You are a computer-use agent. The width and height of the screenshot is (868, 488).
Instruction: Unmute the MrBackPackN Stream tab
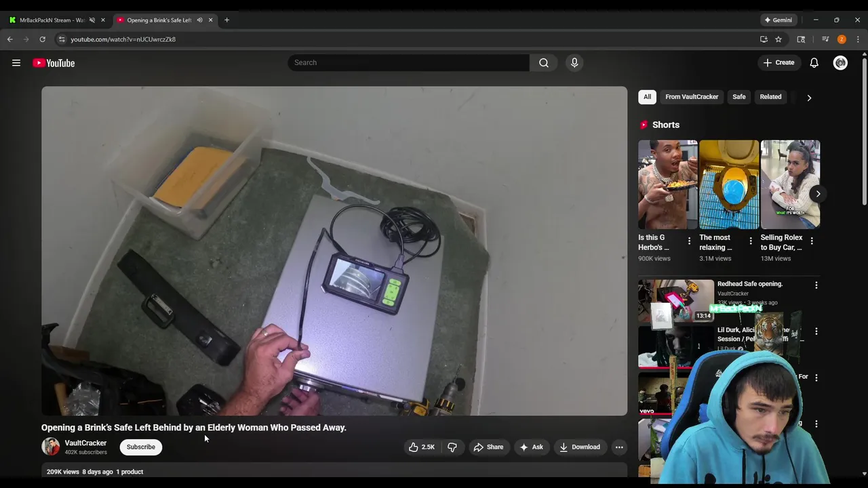92,20
